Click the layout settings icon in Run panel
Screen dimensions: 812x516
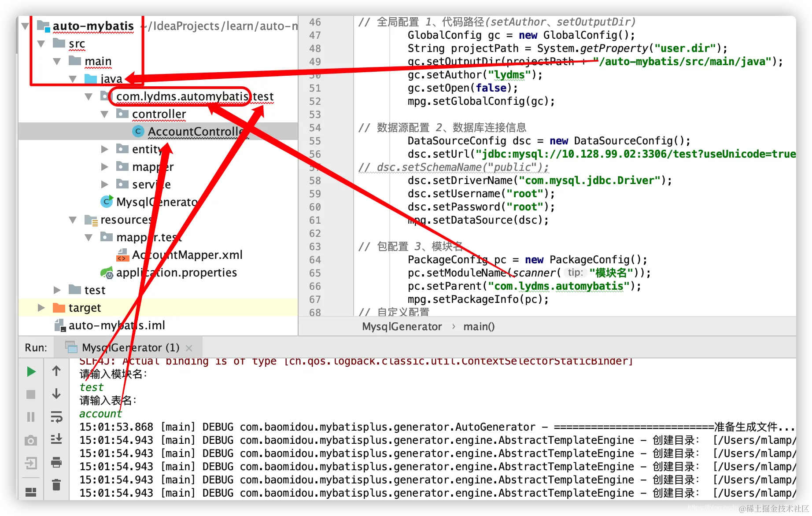click(31, 492)
